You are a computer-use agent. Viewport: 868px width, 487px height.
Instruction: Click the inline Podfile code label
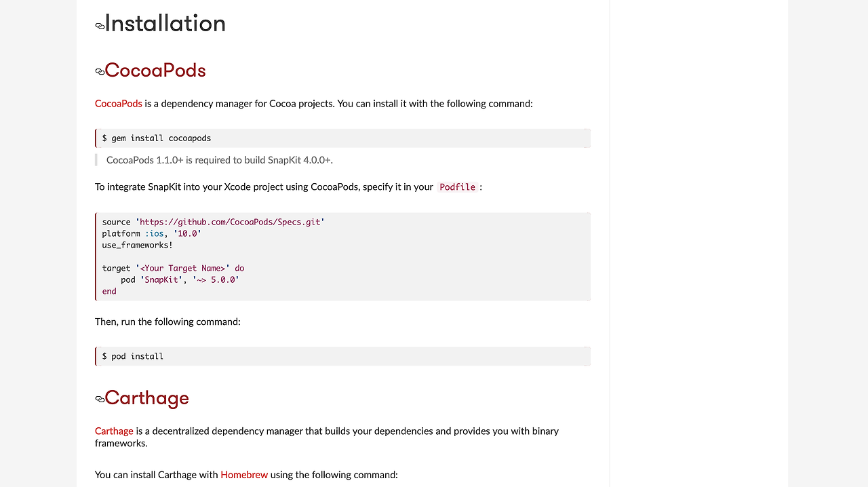(x=457, y=187)
